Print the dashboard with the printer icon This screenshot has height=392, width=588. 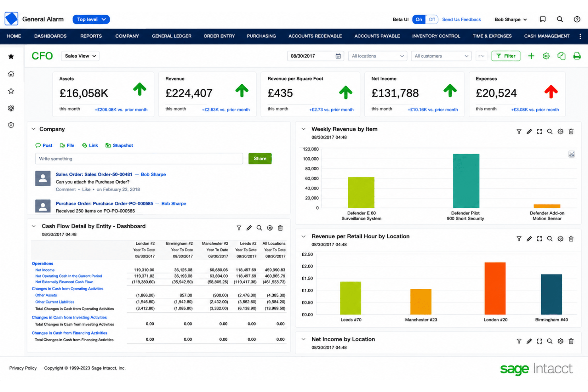(x=577, y=56)
